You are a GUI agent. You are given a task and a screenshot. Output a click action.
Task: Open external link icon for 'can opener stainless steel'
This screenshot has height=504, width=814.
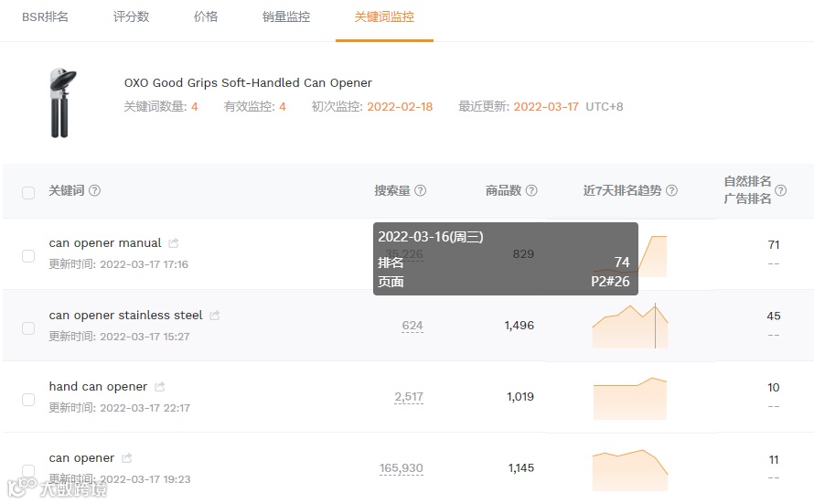214,315
